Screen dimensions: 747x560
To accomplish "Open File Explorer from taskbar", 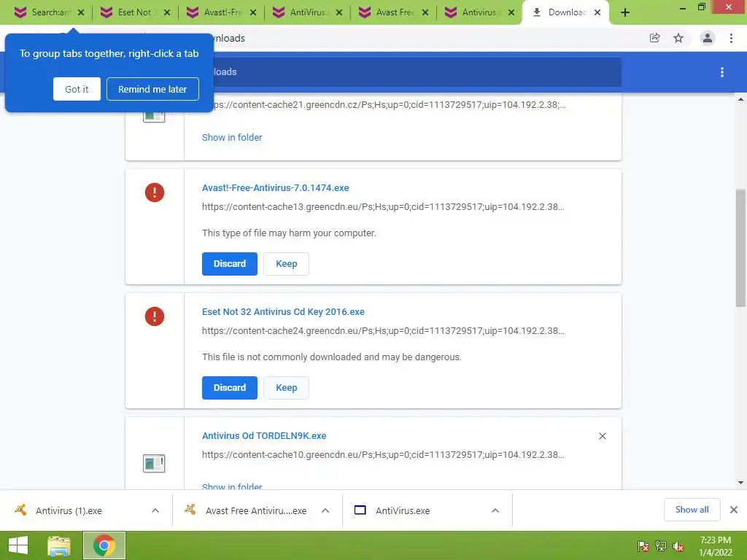I will (59, 545).
